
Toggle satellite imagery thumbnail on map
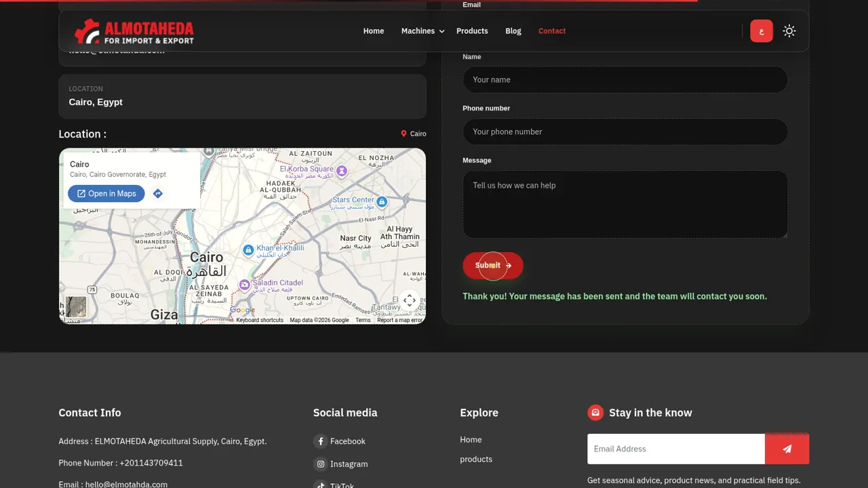(x=76, y=307)
